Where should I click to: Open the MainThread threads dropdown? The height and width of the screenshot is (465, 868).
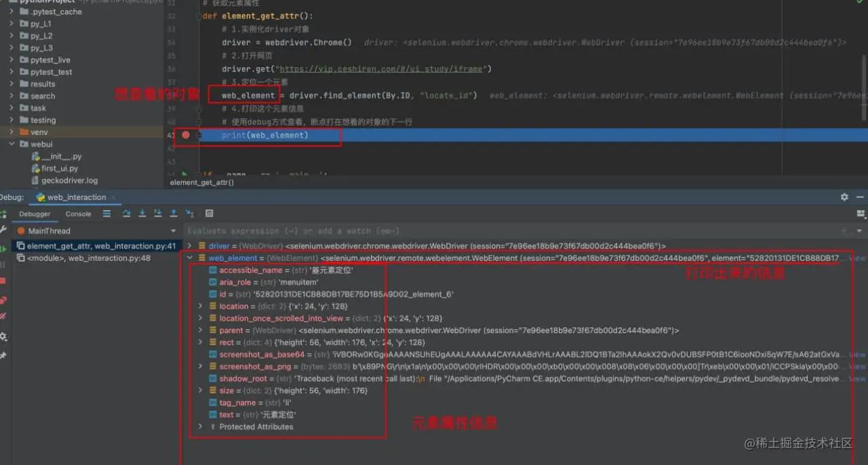click(x=174, y=230)
